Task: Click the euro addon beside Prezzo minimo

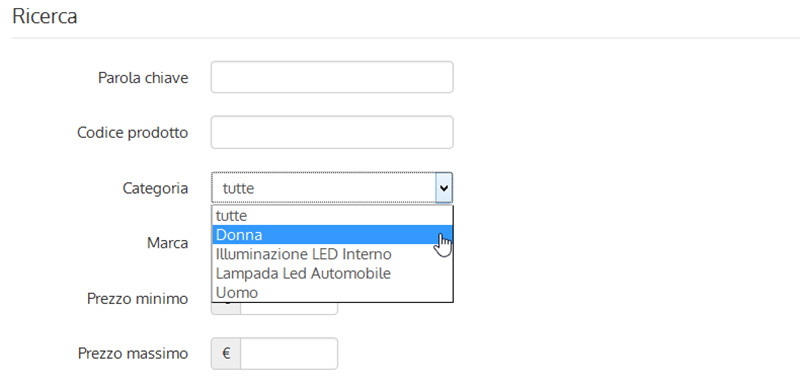Action: (x=226, y=307)
